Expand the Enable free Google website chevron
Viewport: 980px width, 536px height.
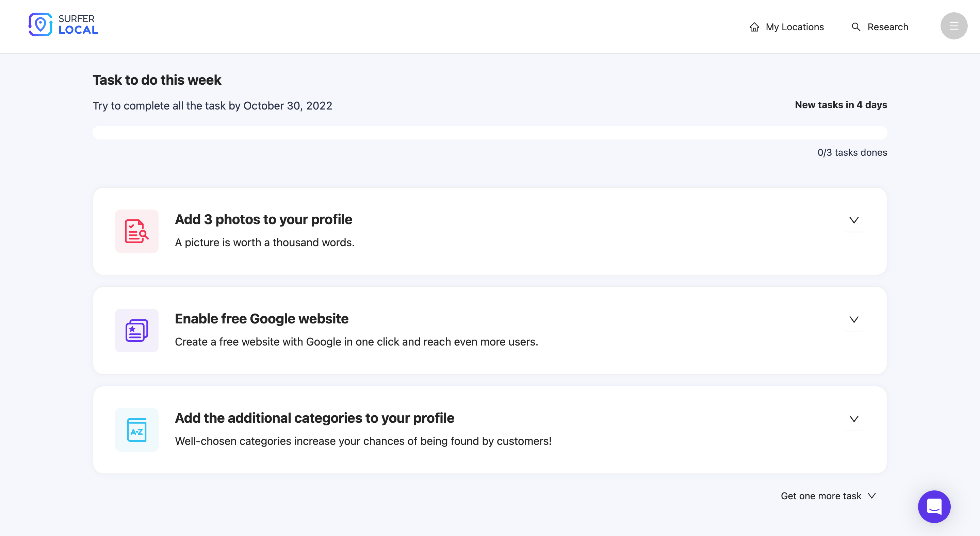(x=854, y=320)
